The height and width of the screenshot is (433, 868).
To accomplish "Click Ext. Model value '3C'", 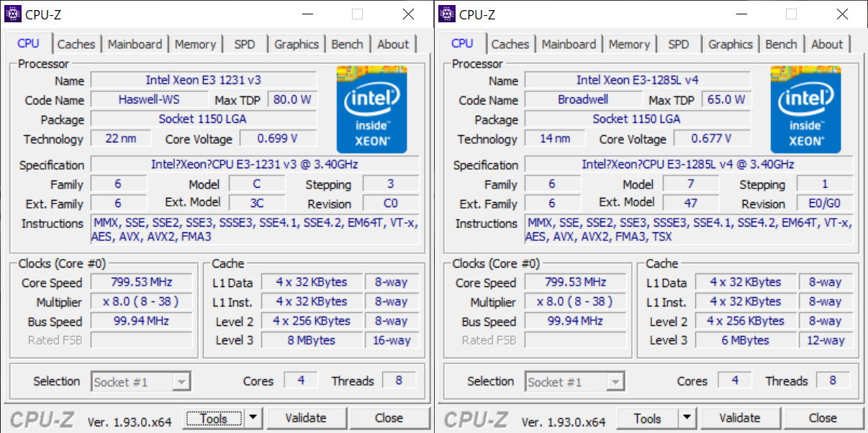I will [257, 204].
